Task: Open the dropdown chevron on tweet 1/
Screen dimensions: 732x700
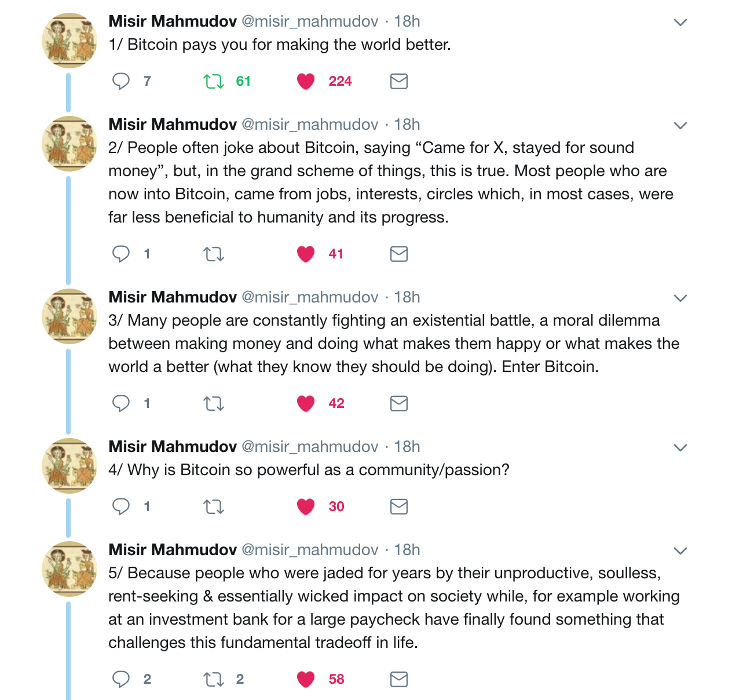Action: (680, 23)
